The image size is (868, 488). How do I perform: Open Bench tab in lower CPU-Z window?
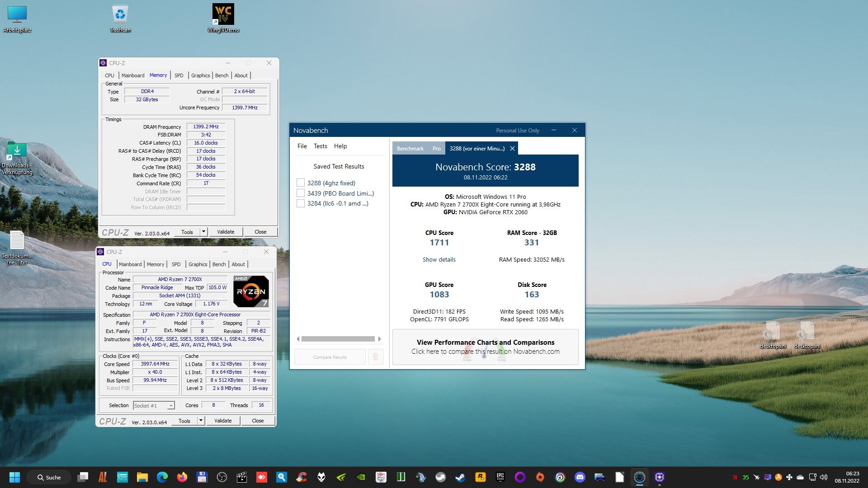tap(219, 264)
